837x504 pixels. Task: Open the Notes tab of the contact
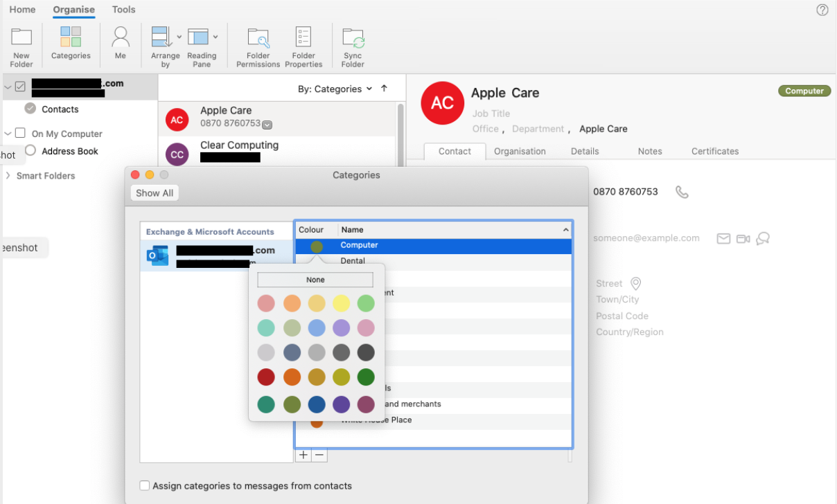click(x=650, y=151)
